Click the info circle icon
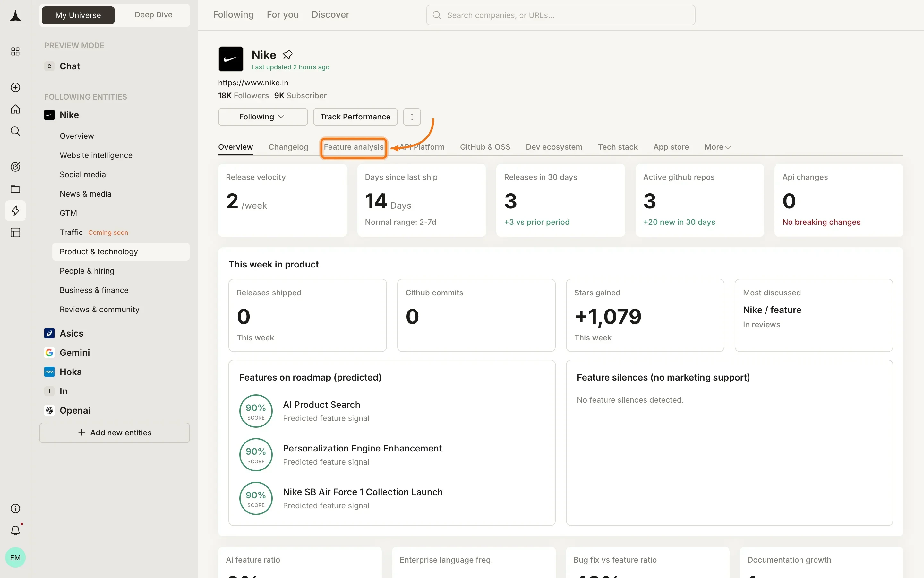The height and width of the screenshot is (578, 924). [x=15, y=508]
